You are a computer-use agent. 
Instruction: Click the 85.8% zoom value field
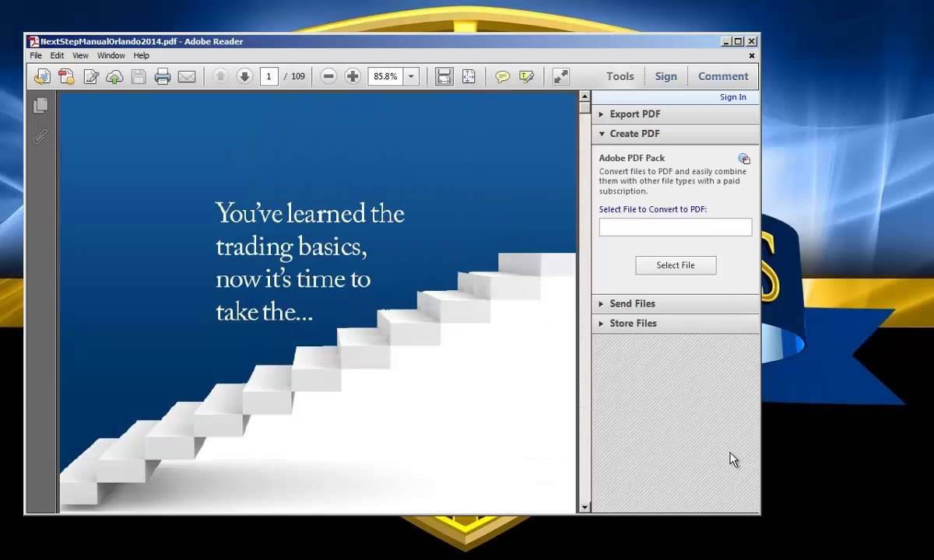click(x=385, y=76)
